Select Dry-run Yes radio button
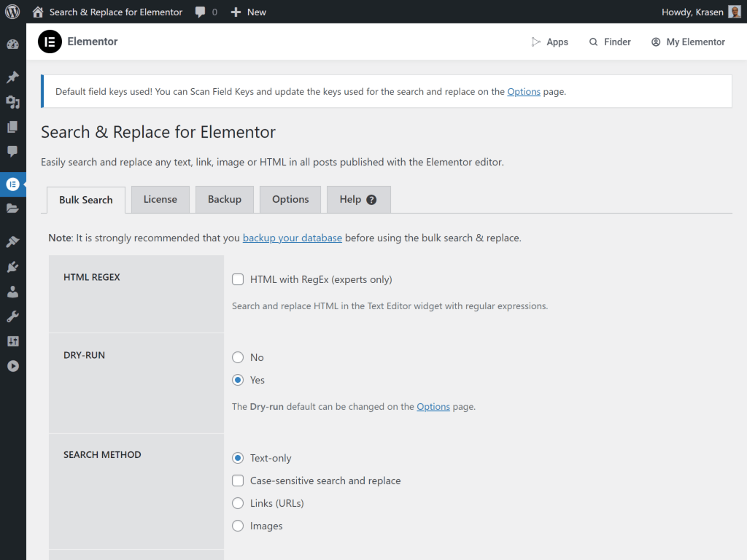Screen dimensions: 747x560 click(x=238, y=380)
